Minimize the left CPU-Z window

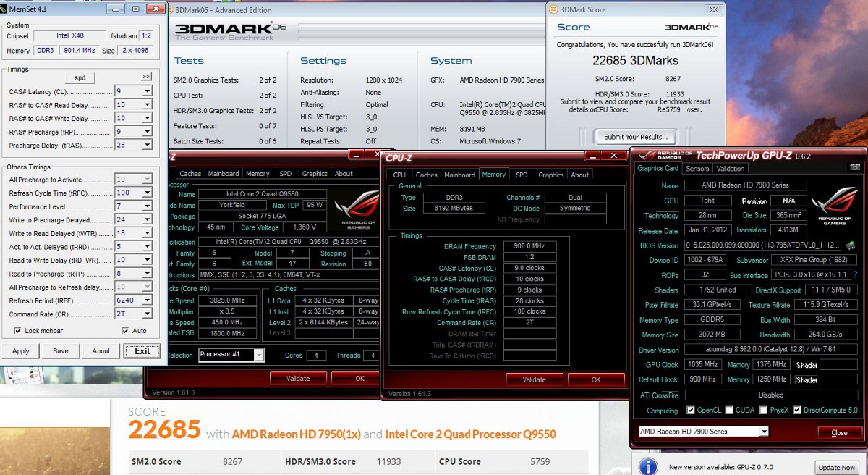(357, 154)
